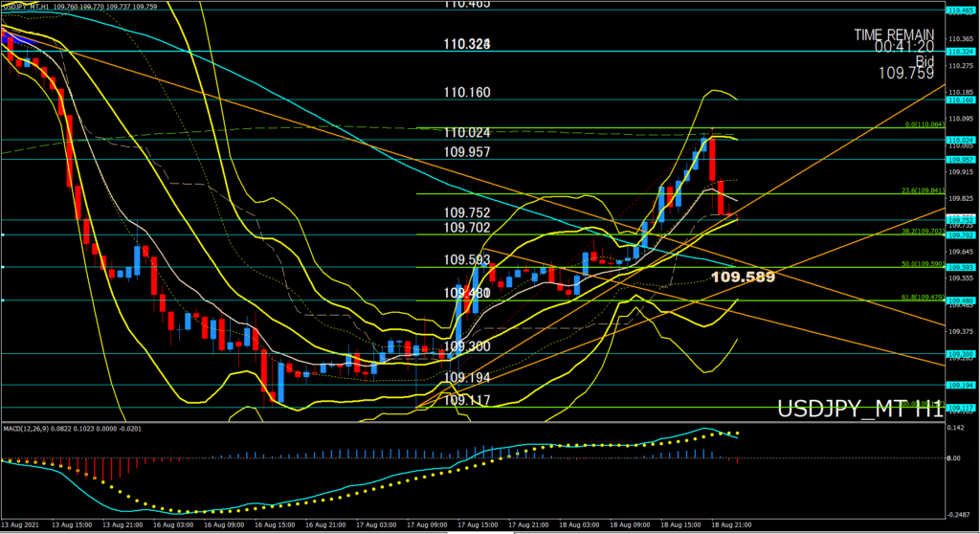
Task: Click the large white 109.593 level label
Action: (x=467, y=259)
